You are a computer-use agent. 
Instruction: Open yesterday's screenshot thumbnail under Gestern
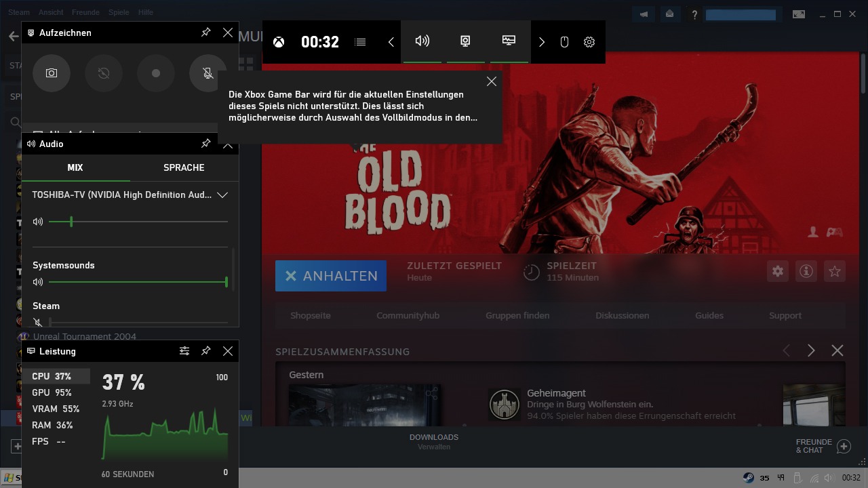(x=365, y=405)
